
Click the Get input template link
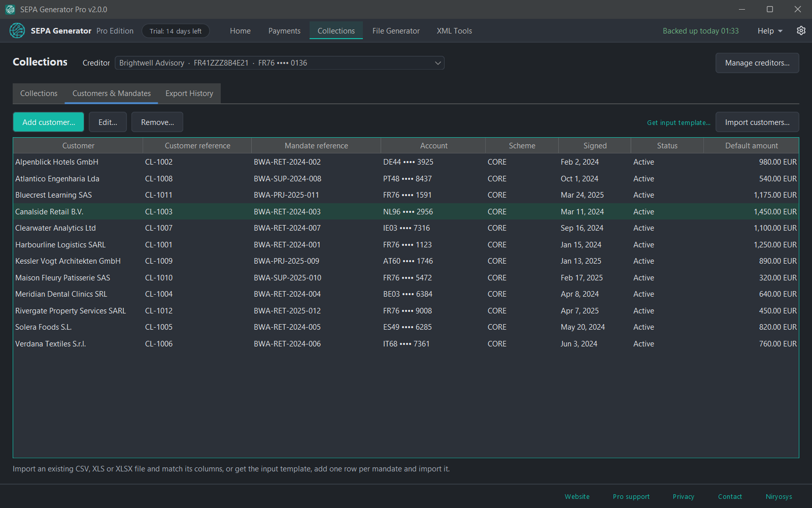(679, 123)
